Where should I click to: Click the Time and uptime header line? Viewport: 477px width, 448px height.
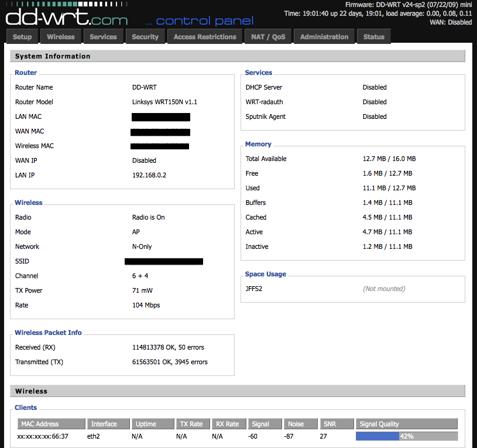[x=378, y=13]
